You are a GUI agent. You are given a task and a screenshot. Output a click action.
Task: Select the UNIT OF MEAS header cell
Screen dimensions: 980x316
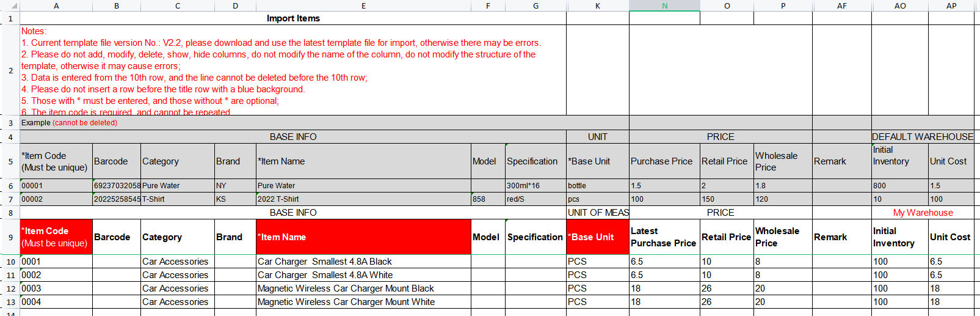click(597, 213)
